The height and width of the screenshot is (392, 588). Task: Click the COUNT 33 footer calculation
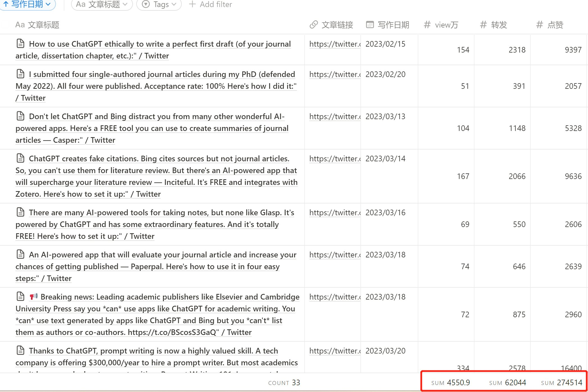pyautogui.click(x=284, y=382)
